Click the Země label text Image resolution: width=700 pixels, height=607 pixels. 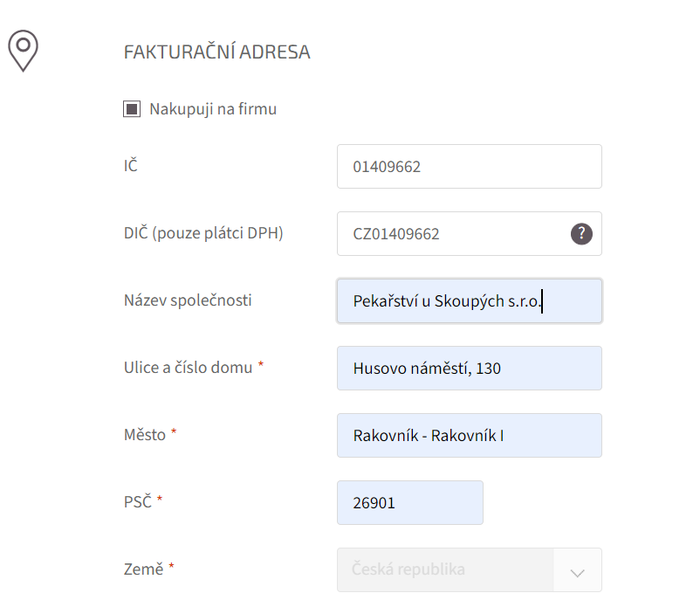click(x=143, y=569)
